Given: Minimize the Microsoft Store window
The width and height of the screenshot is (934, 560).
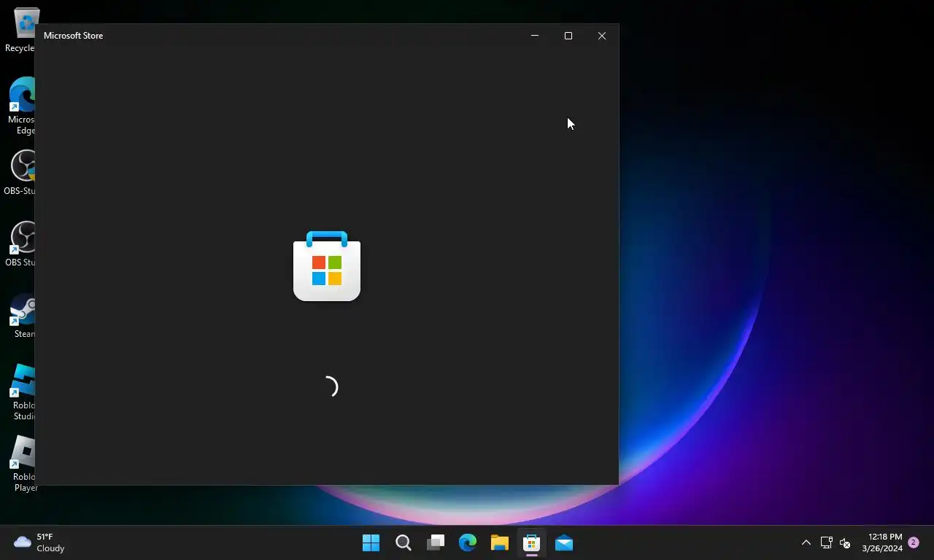Looking at the screenshot, I should click(535, 36).
